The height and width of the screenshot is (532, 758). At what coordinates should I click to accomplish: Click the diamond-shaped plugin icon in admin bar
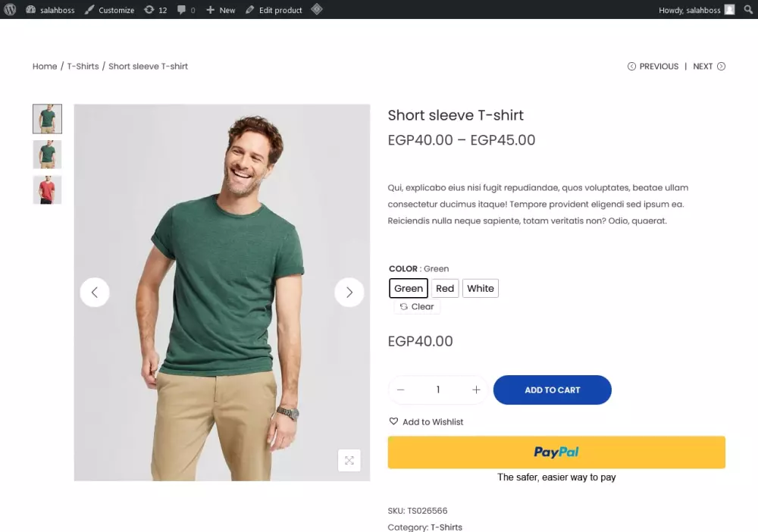click(x=317, y=10)
